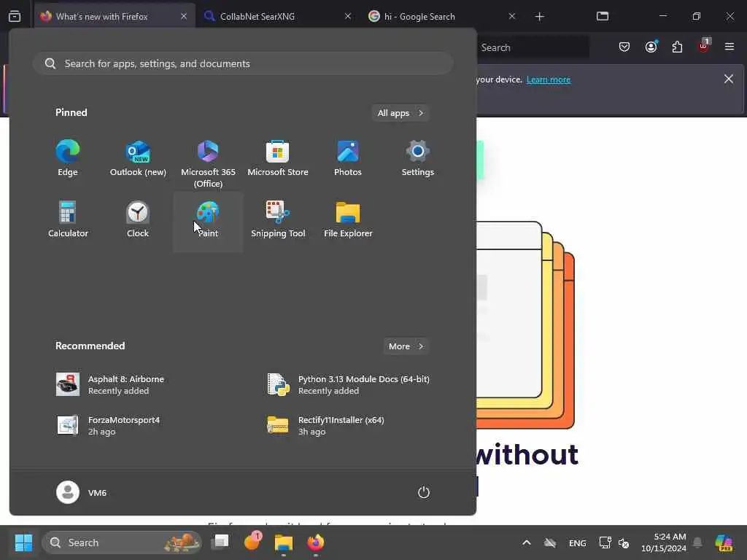This screenshot has width=747, height=560.
Task: Open Edge from pinned apps
Action: click(68, 159)
